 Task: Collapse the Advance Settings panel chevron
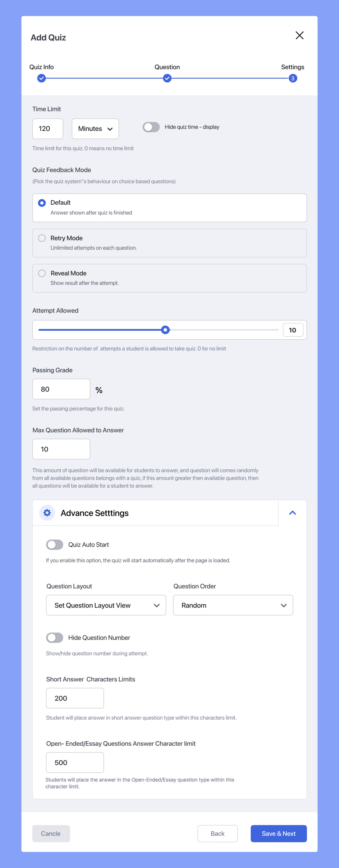tap(292, 513)
